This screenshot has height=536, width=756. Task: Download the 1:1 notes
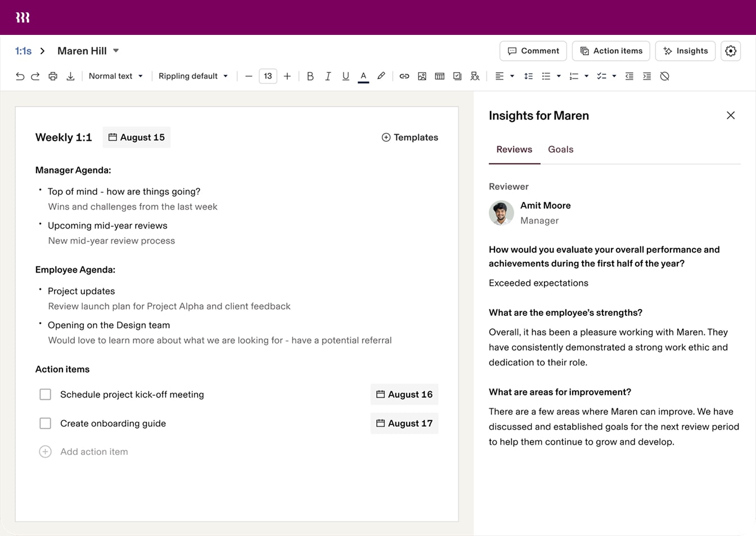(70, 76)
